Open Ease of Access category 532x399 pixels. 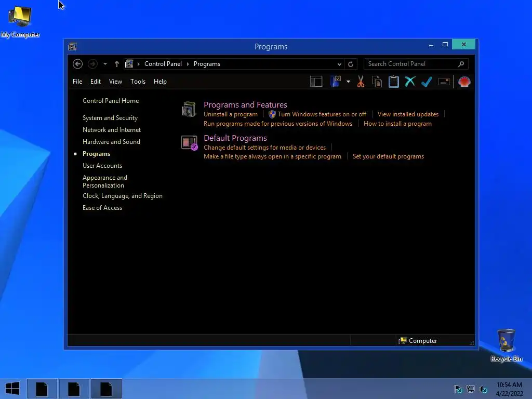click(x=102, y=208)
